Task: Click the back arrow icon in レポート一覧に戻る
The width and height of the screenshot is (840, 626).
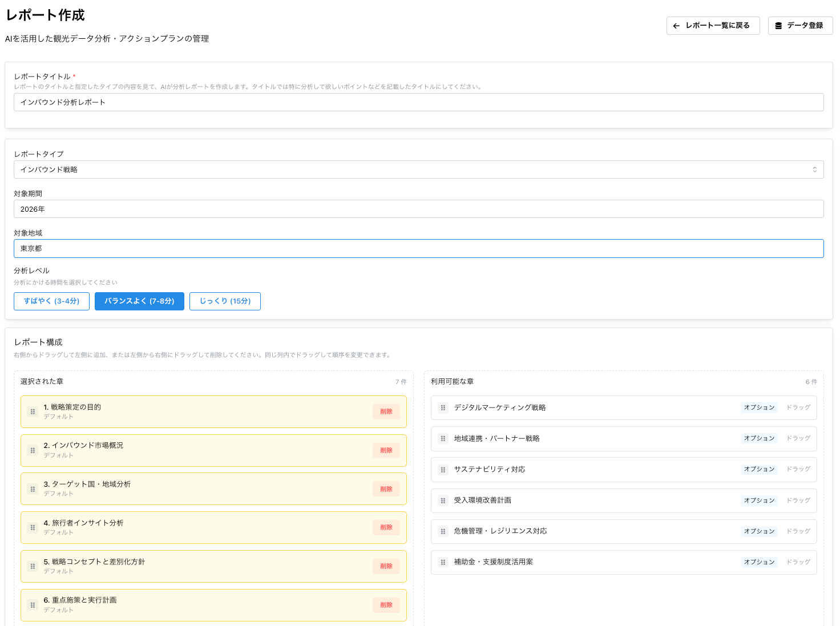Action: (x=676, y=26)
